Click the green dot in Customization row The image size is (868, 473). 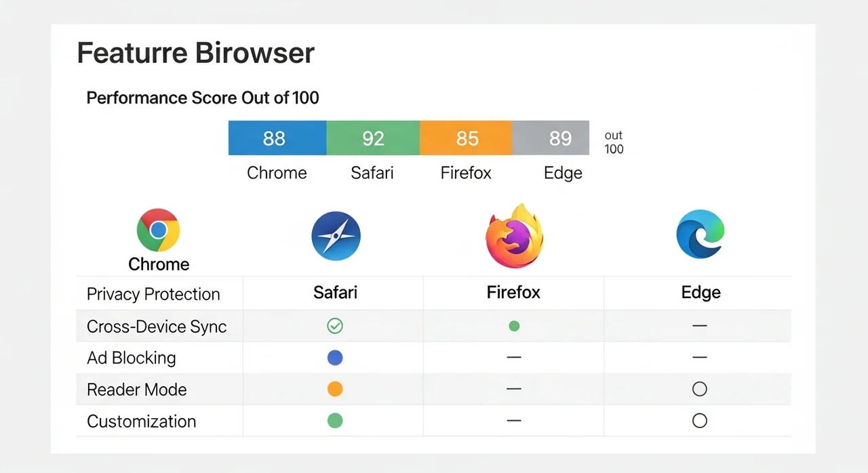335,421
